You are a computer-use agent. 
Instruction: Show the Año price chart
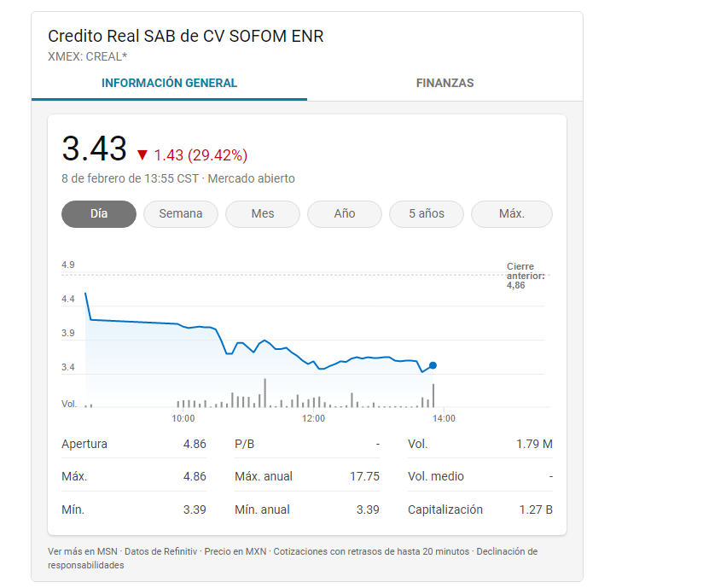344,214
